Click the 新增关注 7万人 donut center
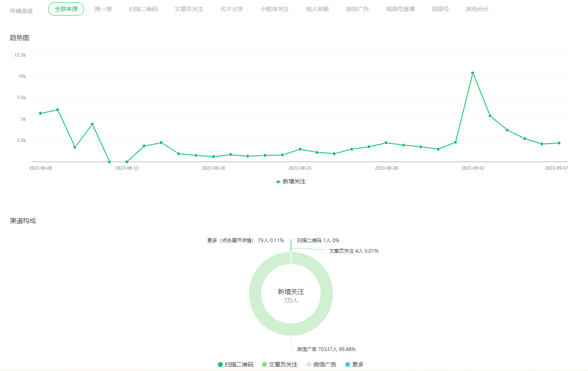This screenshot has height=371, width=588. (291, 296)
